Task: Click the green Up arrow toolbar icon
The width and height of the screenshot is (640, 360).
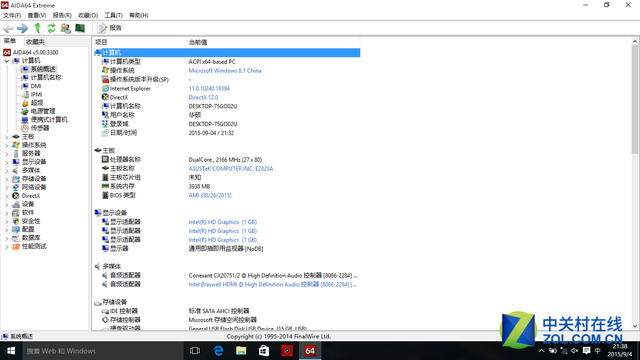Action: coord(38,28)
